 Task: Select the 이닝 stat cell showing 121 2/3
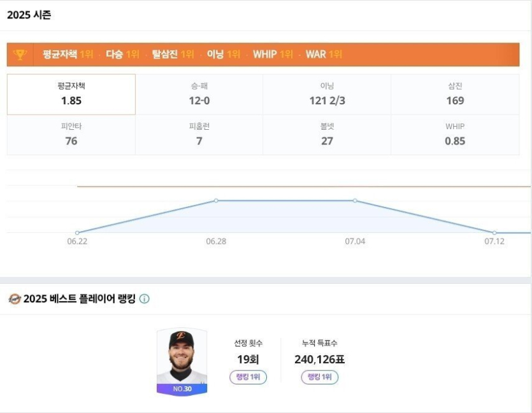pos(327,94)
